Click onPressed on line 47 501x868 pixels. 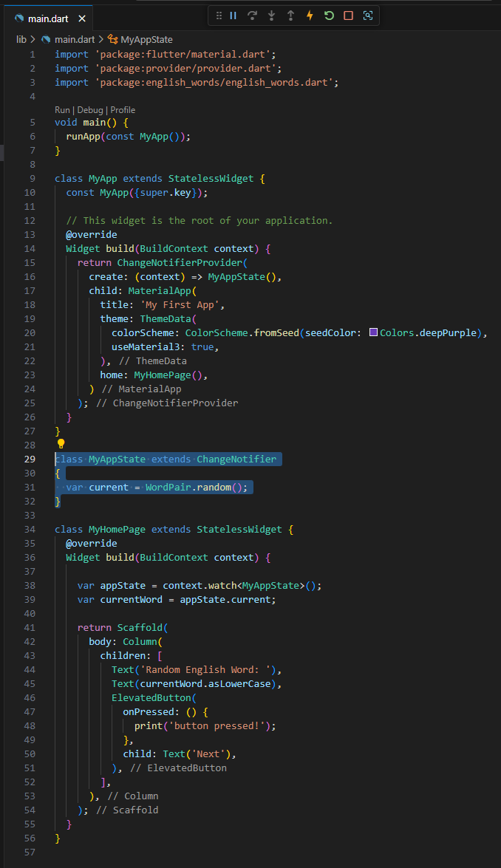coord(148,711)
